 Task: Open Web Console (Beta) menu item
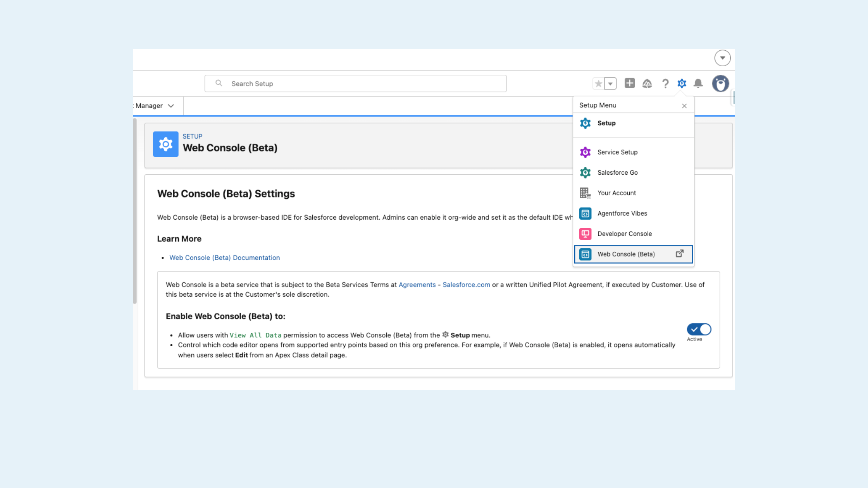tap(633, 254)
